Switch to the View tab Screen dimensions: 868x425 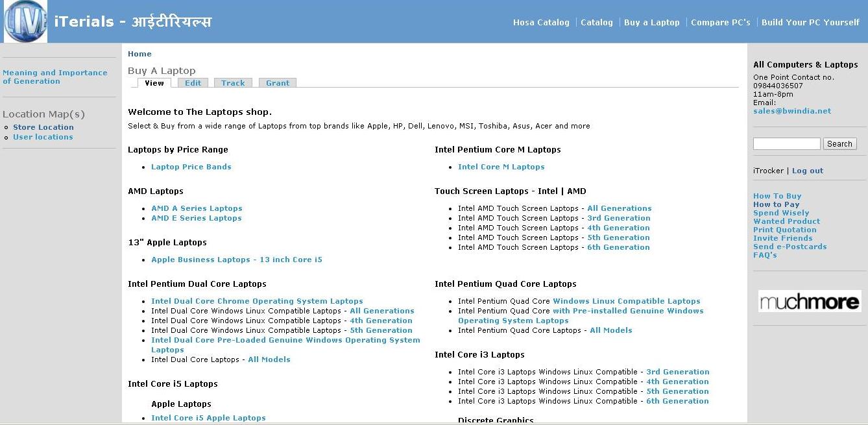tap(154, 83)
